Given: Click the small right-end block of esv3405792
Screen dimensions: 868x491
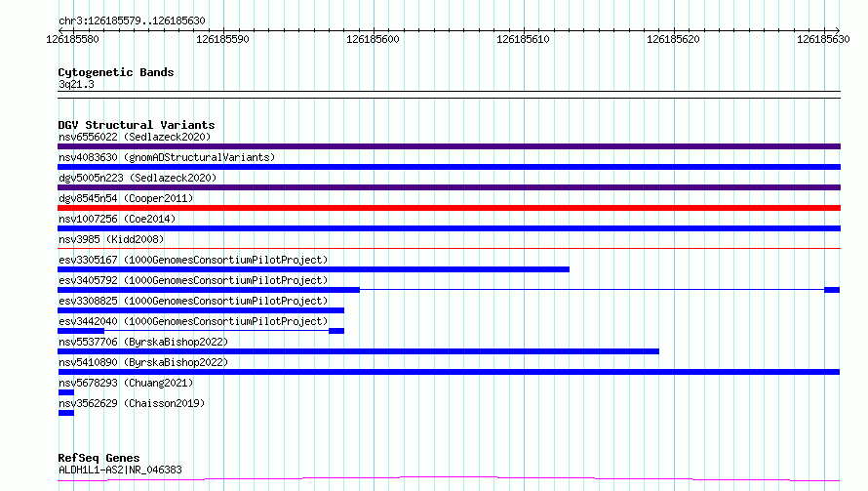Looking at the screenshot, I should pyautogui.click(x=832, y=290).
